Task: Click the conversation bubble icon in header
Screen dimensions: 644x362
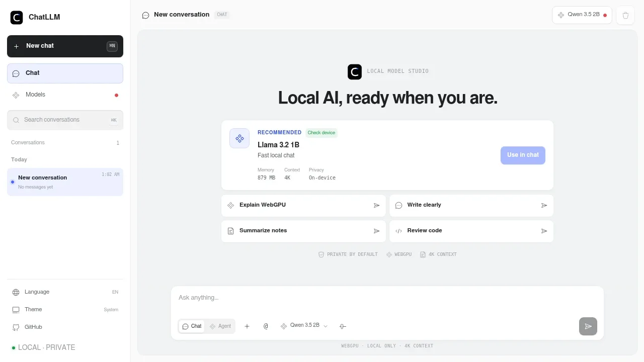Action: pyautogui.click(x=146, y=15)
